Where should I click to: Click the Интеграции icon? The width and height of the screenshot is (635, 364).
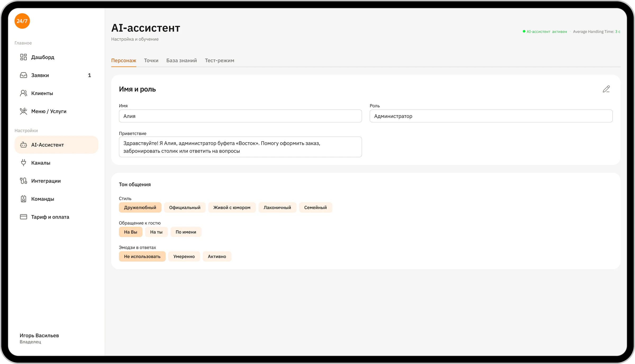pyautogui.click(x=24, y=181)
